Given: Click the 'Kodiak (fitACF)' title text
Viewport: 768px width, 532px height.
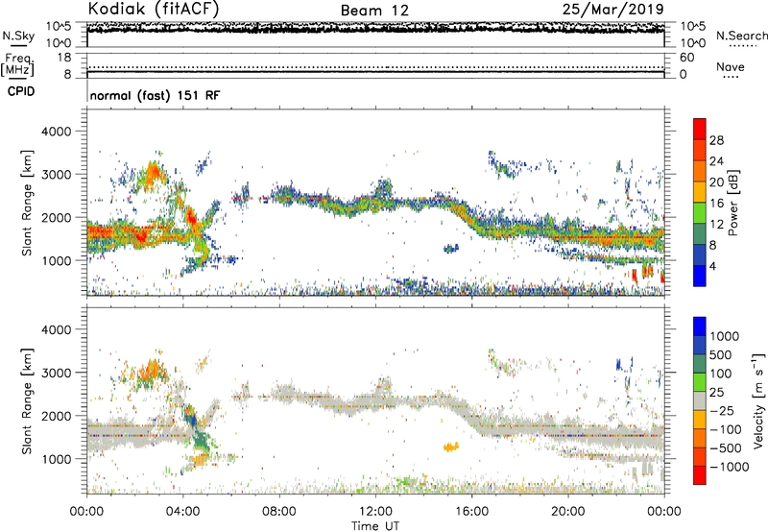Looking at the screenshot, I should [154, 9].
